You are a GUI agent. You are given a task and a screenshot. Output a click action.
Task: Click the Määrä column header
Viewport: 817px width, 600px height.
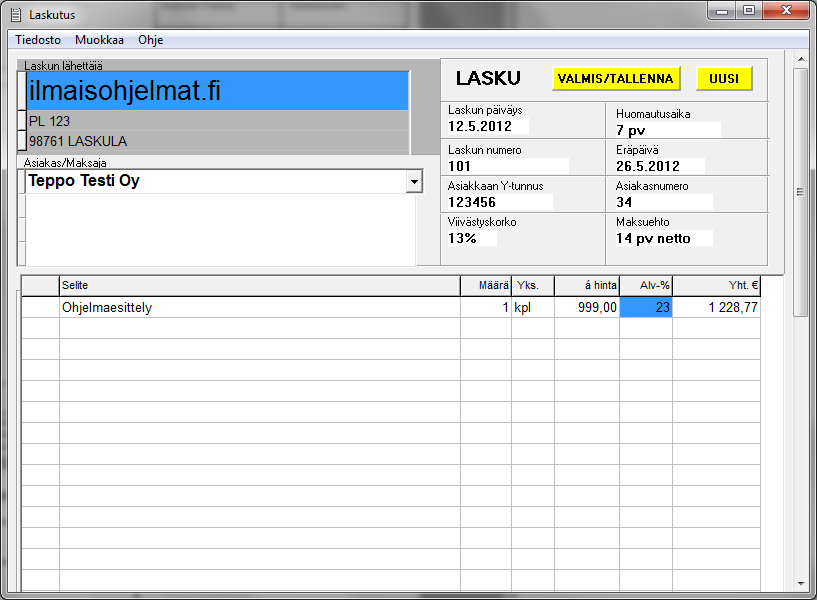click(x=486, y=285)
